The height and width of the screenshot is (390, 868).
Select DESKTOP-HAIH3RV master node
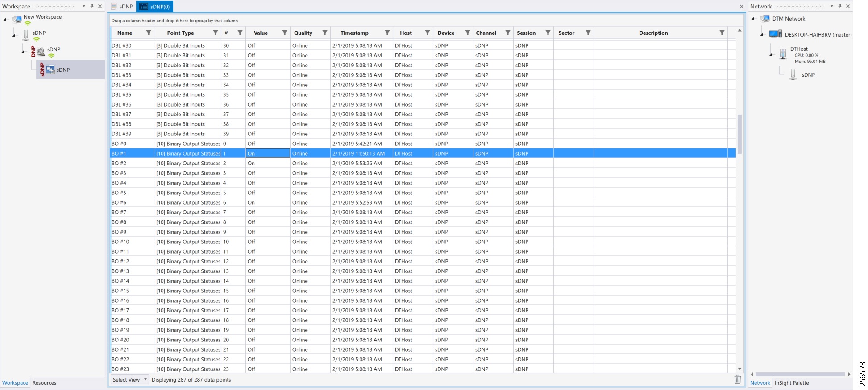tap(818, 35)
